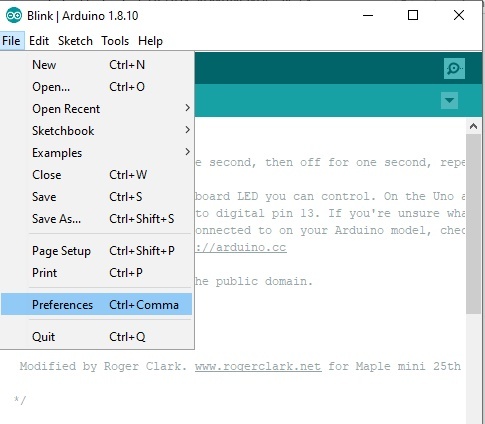Image resolution: width=485 pixels, height=424 pixels.
Task: Select Print in the File menu
Action: tap(97, 273)
